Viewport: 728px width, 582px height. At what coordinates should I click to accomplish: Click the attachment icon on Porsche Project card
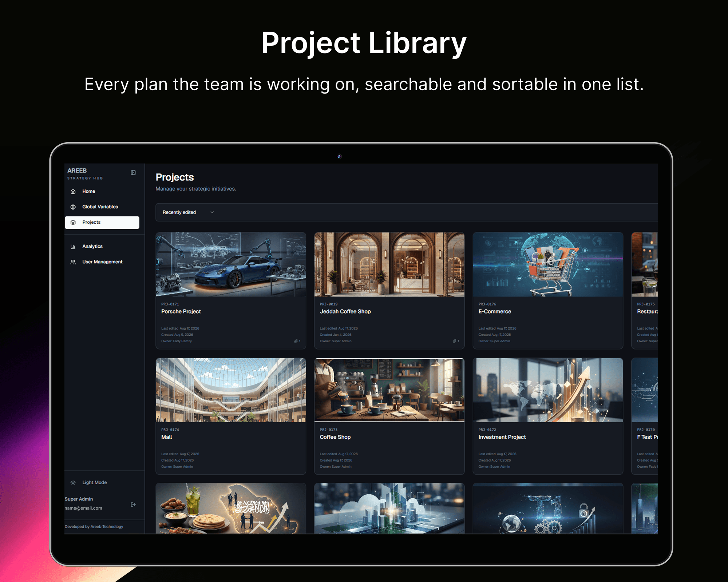296,341
